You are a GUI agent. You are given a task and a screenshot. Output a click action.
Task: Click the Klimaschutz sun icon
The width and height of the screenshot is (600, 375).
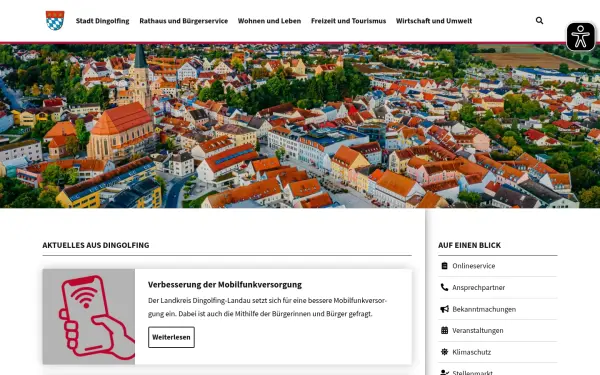pyautogui.click(x=444, y=352)
